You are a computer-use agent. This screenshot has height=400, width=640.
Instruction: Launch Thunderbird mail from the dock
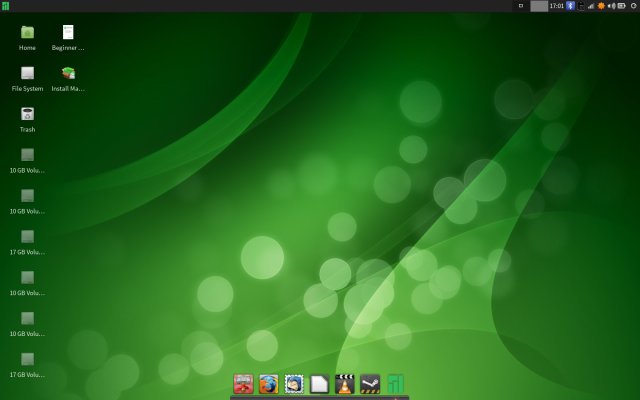294,384
